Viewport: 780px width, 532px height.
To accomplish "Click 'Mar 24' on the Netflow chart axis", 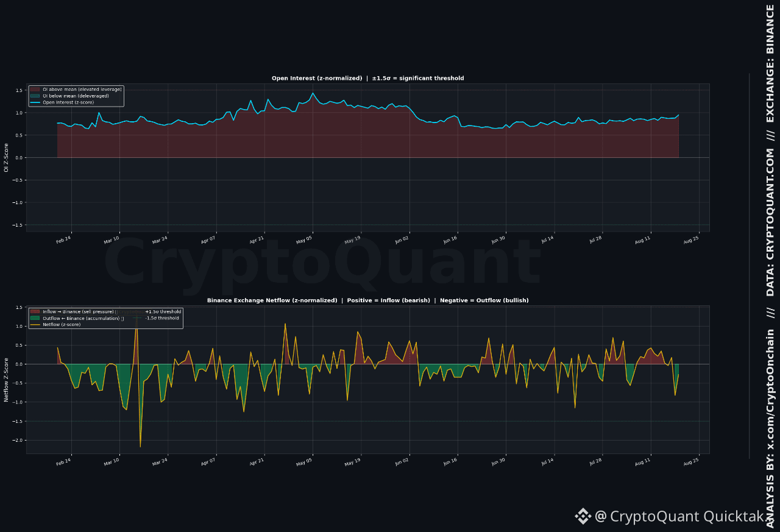I will coord(160,462).
